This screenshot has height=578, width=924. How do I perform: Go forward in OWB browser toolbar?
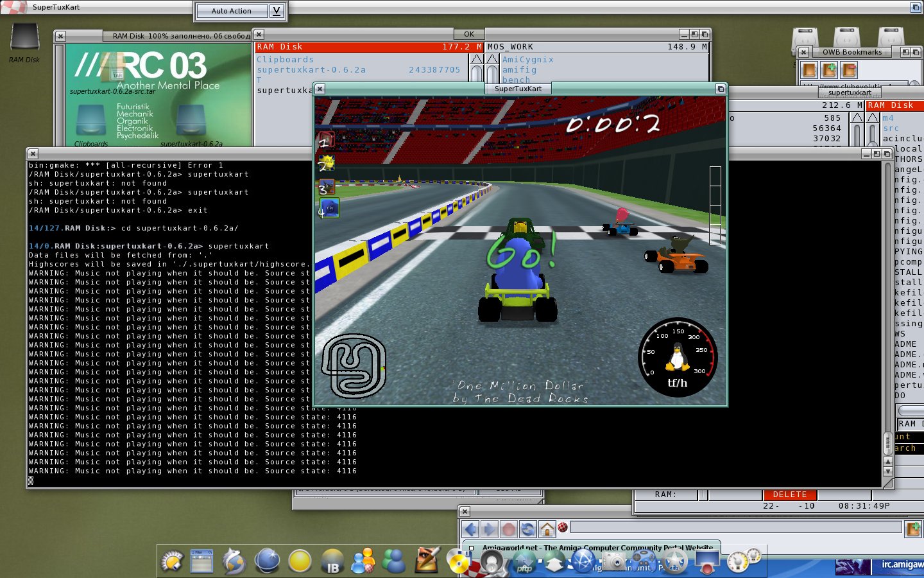(x=489, y=529)
